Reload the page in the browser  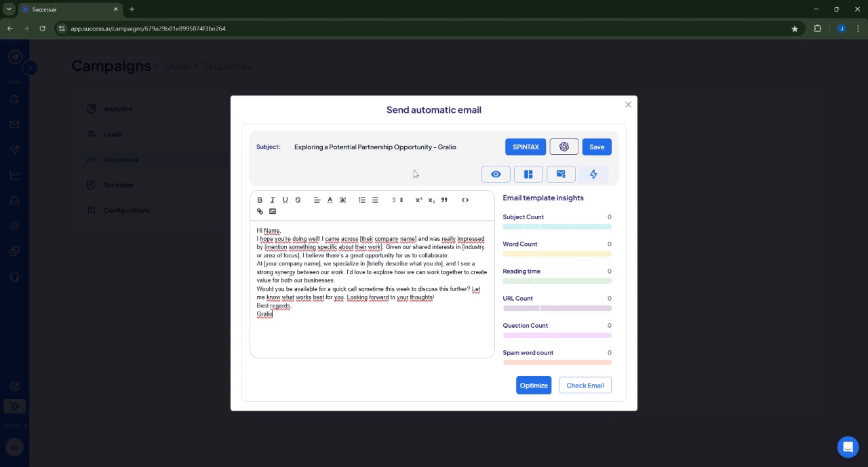(43, 29)
